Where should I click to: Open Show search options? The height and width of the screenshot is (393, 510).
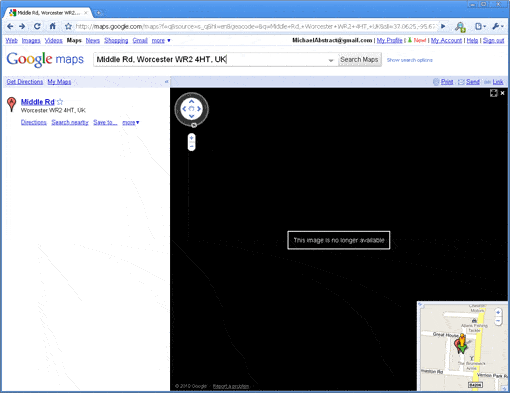[410, 60]
